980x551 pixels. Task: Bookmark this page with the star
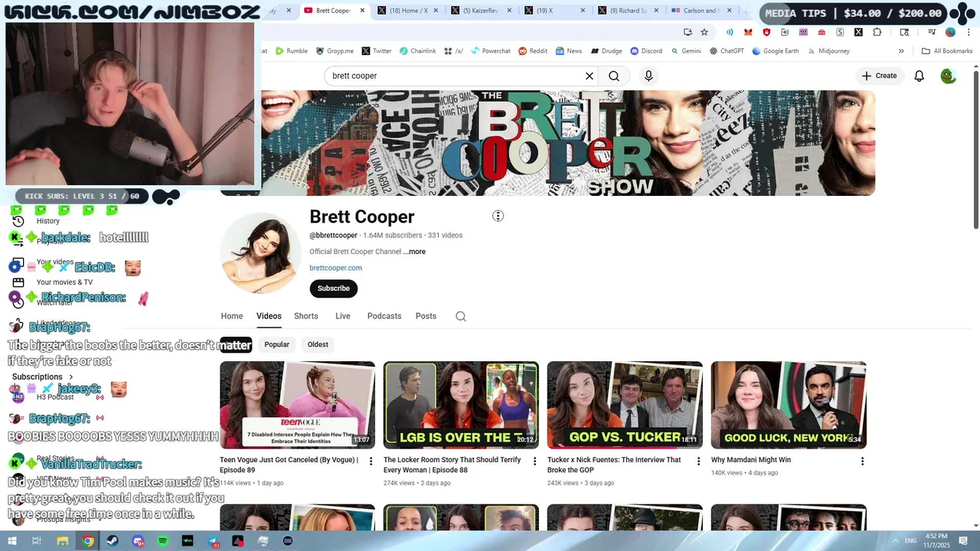pyautogui.click(x=704, y=32)
